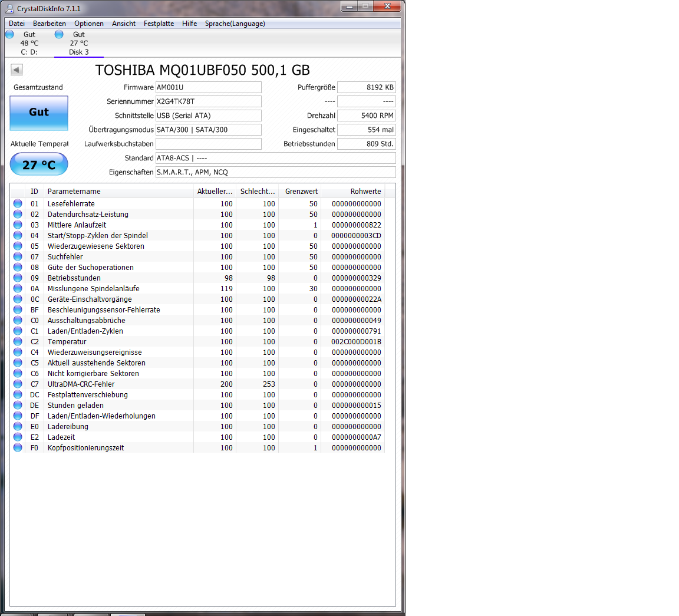This screenshot has width=679, height=616.
Task: Click the Standard field ATA8-ACS
Action: click(275, 158)
